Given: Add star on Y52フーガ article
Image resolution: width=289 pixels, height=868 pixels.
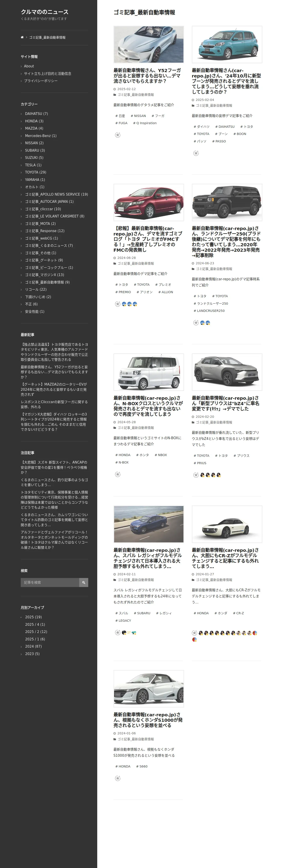Looking at the screenshot, I should pos(117,135).
